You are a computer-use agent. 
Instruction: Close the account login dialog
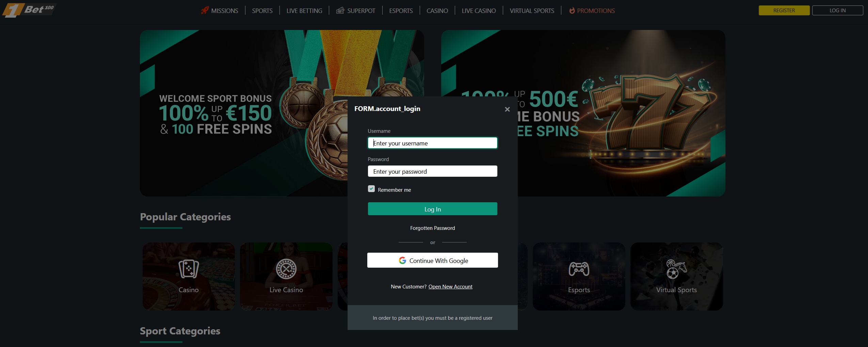pos(507,109)
